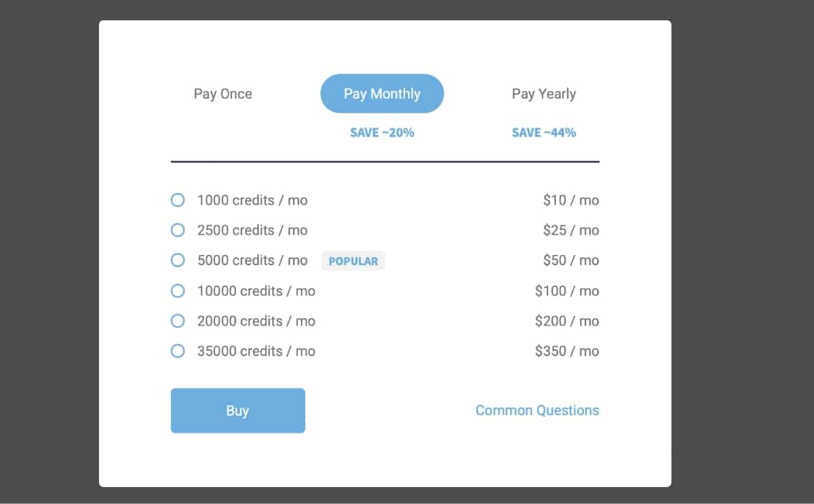The image size is (814, 504).
Task: Click the $350 / mo price
Action: 567,351
